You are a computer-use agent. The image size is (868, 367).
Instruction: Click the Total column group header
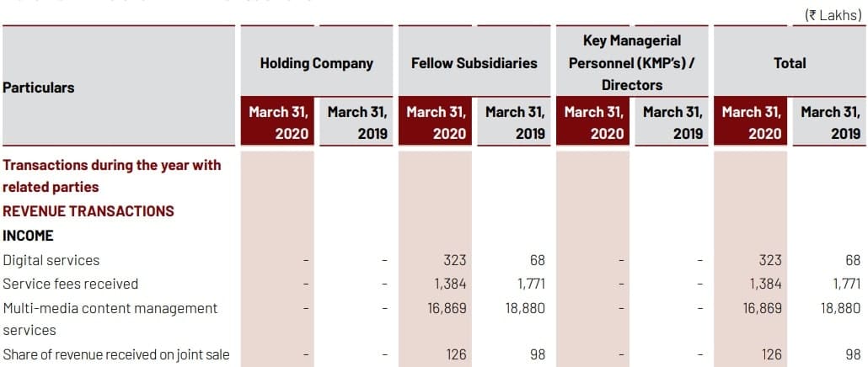pyautogui.click(x=790, y=63)
